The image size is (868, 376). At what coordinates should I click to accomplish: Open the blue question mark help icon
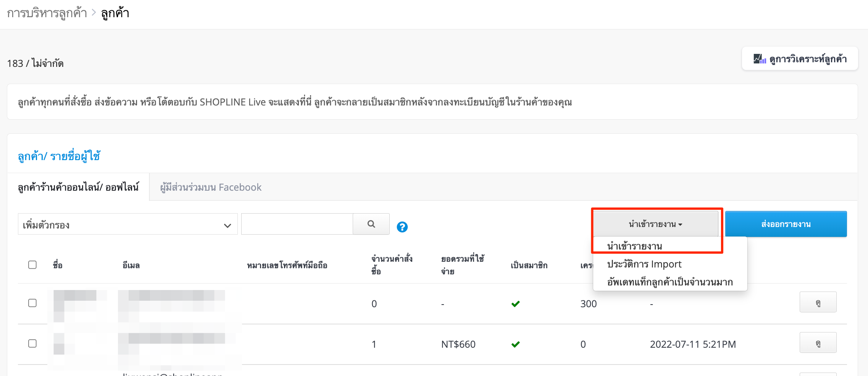click(402, 227)
